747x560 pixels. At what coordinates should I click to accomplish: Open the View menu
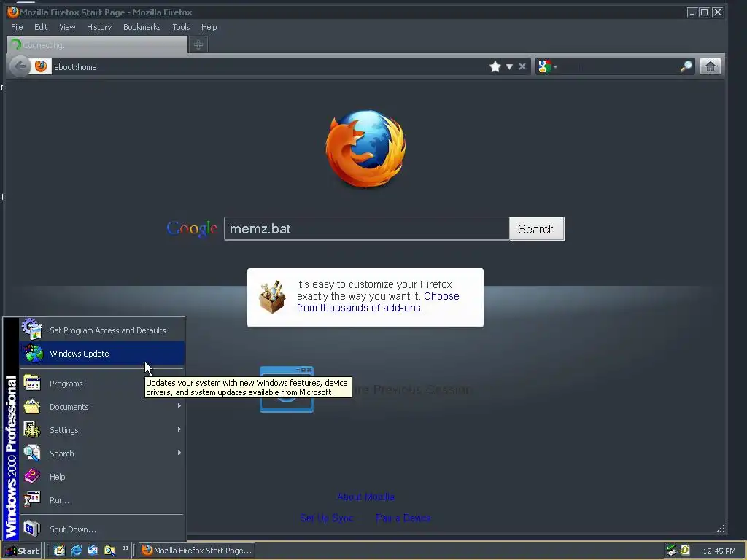pos(67,27)
